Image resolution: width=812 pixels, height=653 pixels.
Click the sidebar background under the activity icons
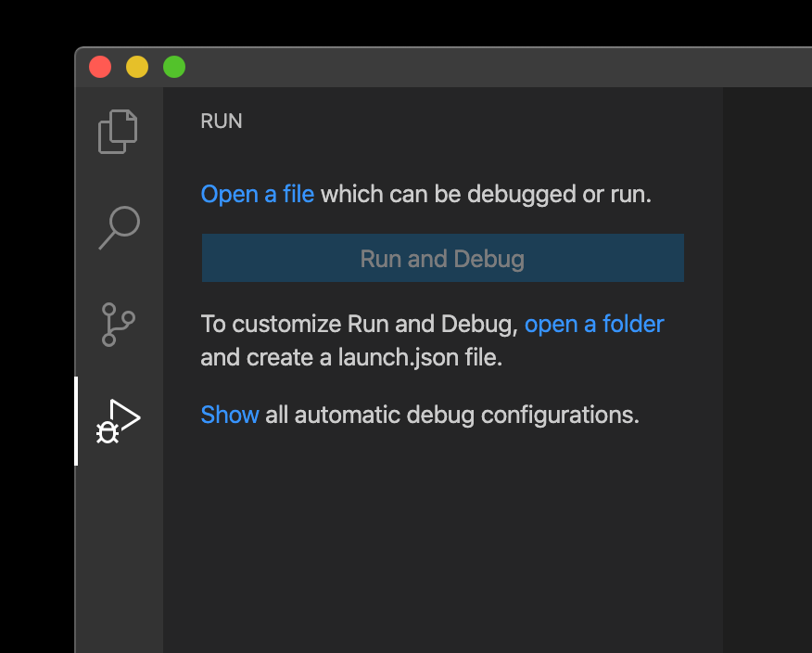click(118, 557)
